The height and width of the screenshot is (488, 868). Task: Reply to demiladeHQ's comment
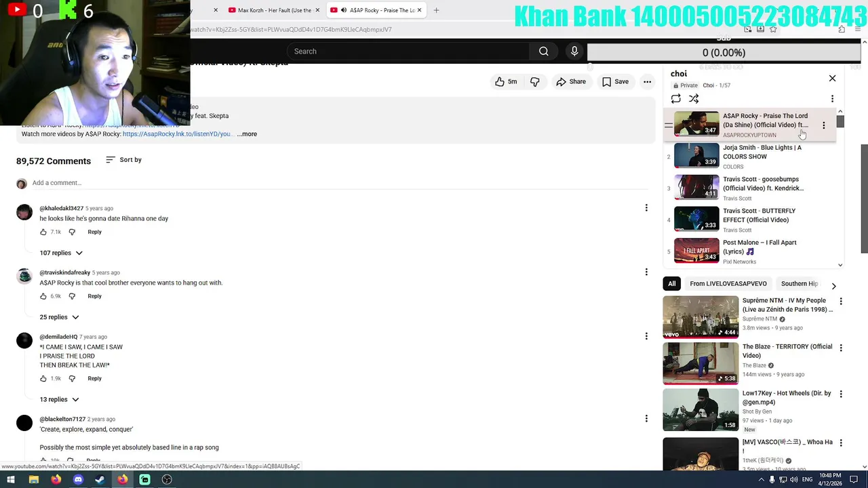[94, 379]
